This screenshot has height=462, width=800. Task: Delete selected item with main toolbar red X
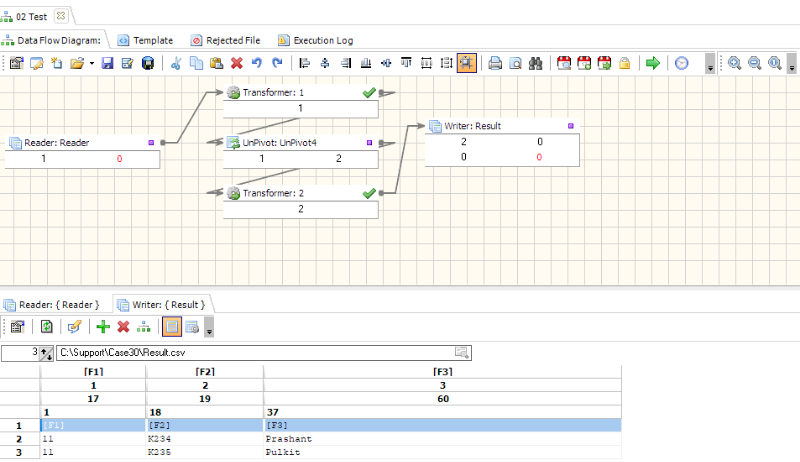pos(237,63)
